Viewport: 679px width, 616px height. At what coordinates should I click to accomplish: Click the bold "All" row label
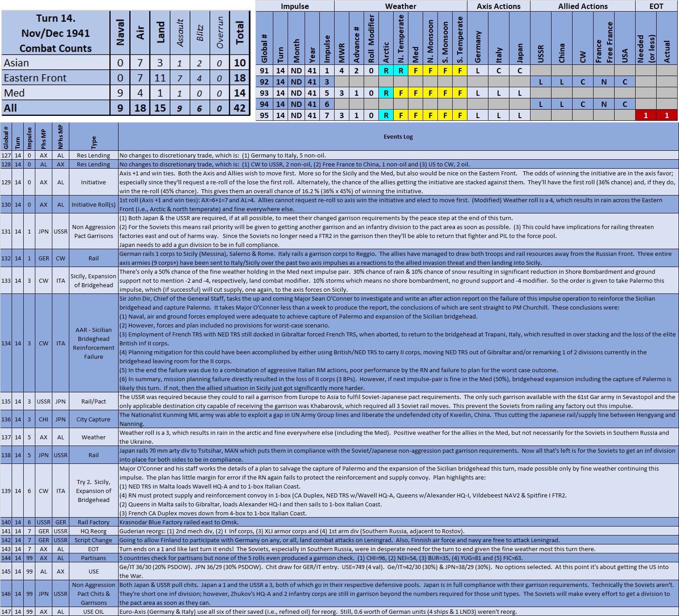(x=55, y=108)
